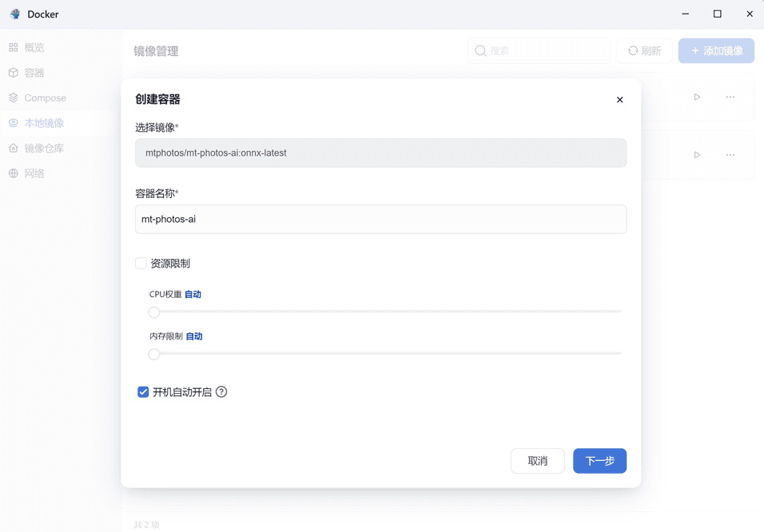The width and height of the screenshot is (764, 532).
Task: Open the more-options menu of the second image row
Action: click(730, 155)
